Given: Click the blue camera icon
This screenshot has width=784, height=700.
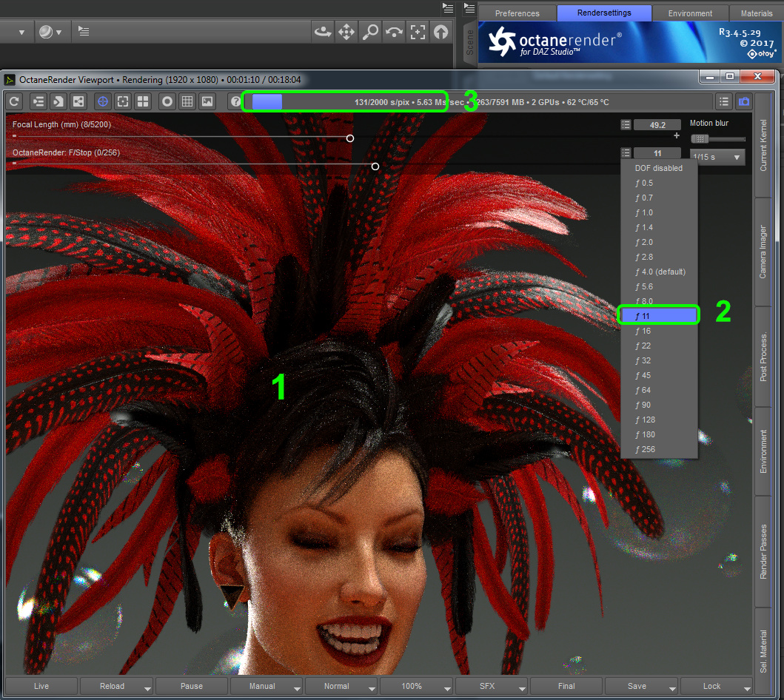Looking at the screenshot, I should [744, 101].
